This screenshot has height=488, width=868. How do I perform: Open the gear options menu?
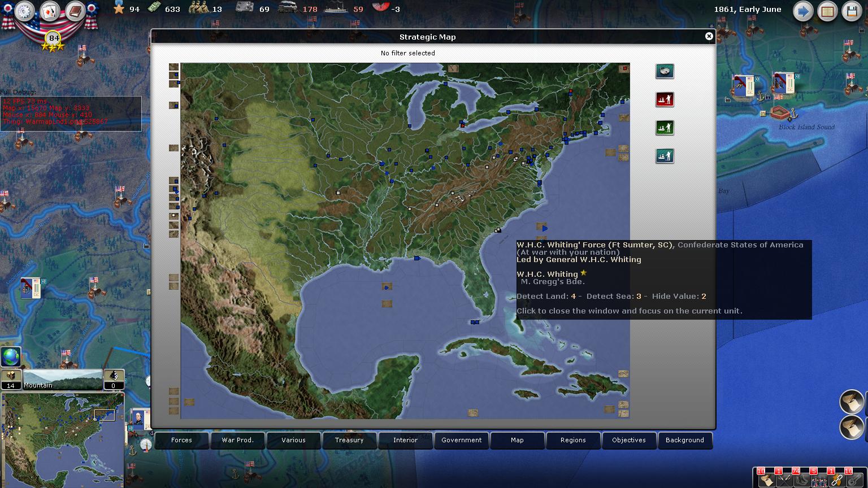pyautogui.click(x=24, y=11)
